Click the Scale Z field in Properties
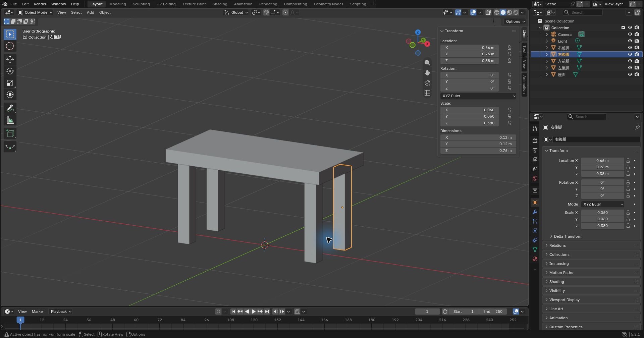Viewport: 644px width, 338px height. point(602,226)
